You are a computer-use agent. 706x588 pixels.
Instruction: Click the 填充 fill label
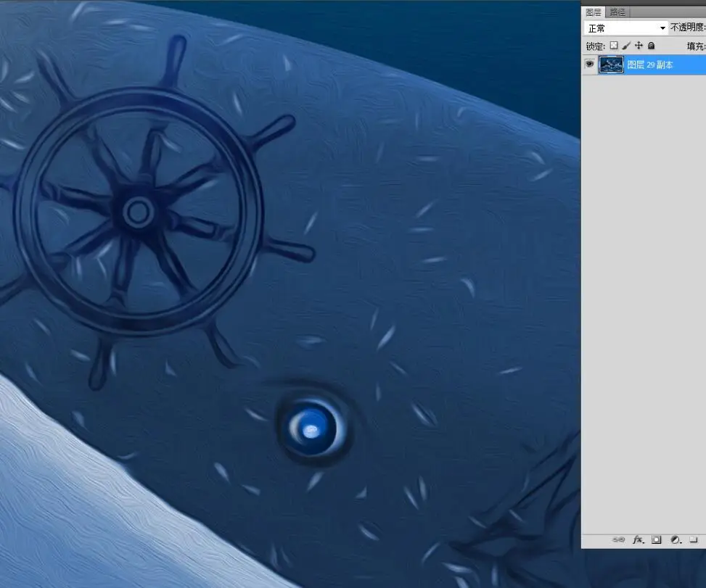[x=696, y=46]
